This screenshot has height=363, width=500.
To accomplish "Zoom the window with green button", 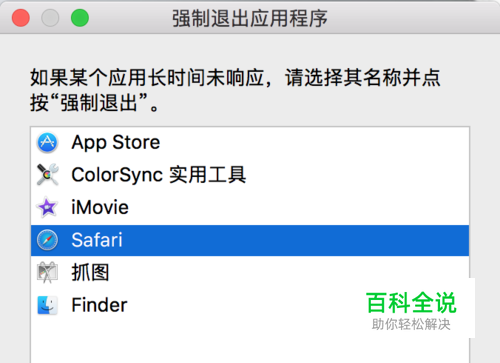I will (x=80, y=18).
